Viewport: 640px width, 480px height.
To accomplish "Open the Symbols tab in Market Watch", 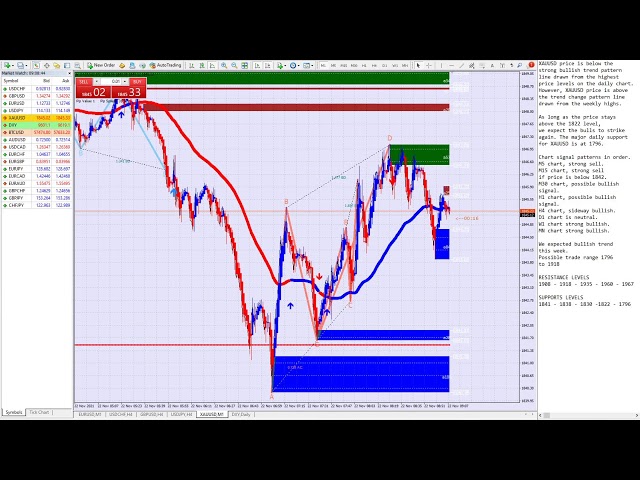I will point(14,412).
